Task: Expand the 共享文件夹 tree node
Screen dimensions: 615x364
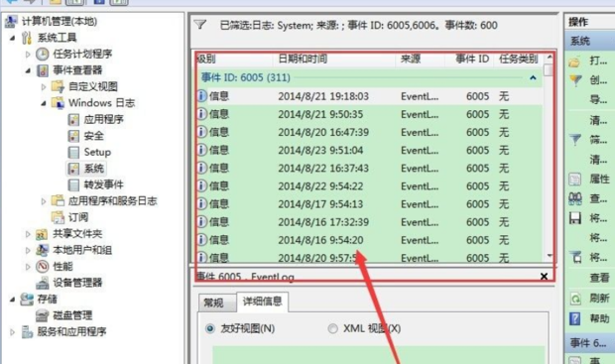Action: tap(28, 234)
